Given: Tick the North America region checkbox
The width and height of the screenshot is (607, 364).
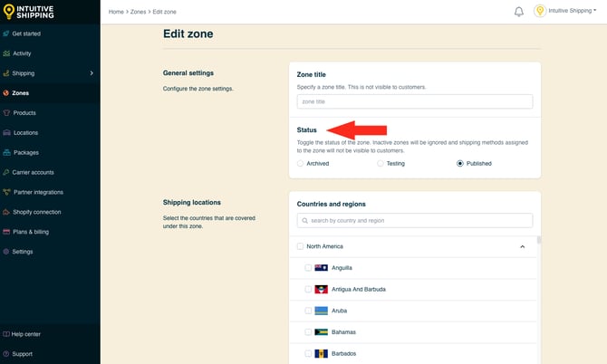Looking at the screenshot, I should [x=301, y=246].
